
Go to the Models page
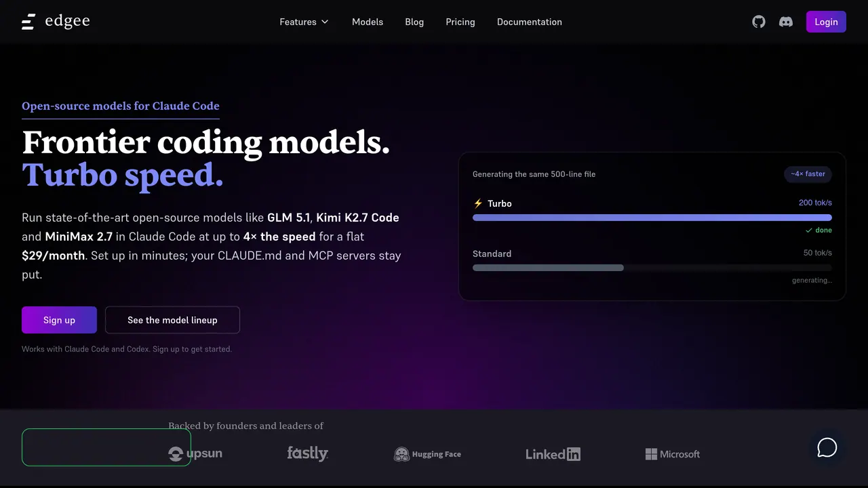point(368,22)
